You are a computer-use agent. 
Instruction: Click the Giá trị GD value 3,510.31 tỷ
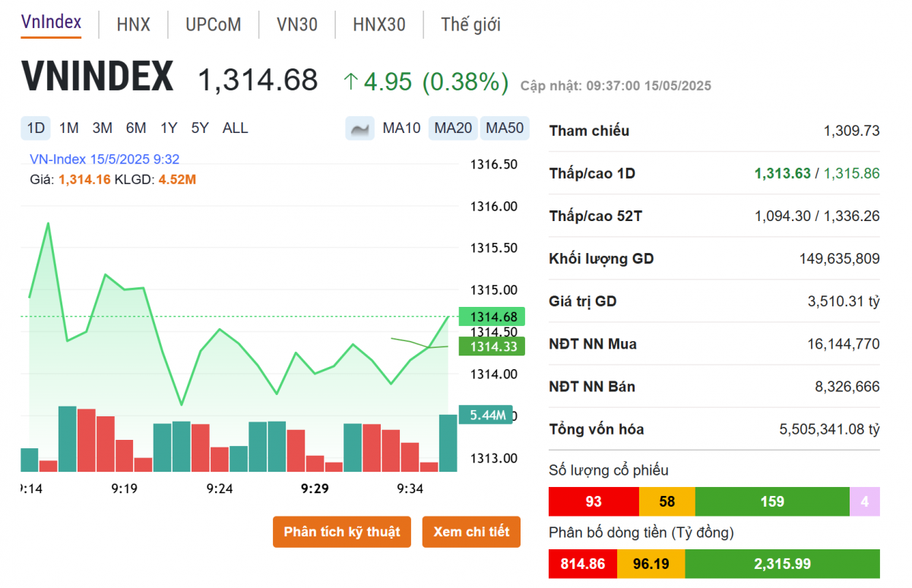tap(844, 302)
